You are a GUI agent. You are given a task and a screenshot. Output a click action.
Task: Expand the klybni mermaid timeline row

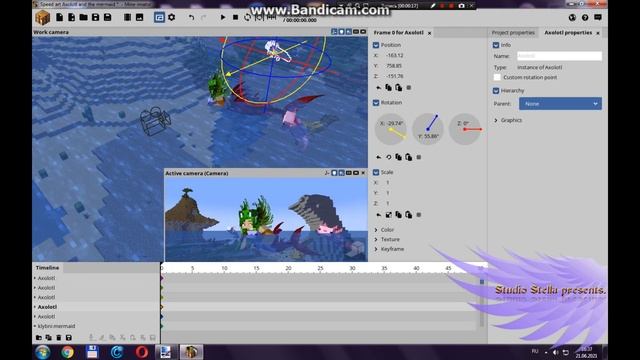[35, 326]
